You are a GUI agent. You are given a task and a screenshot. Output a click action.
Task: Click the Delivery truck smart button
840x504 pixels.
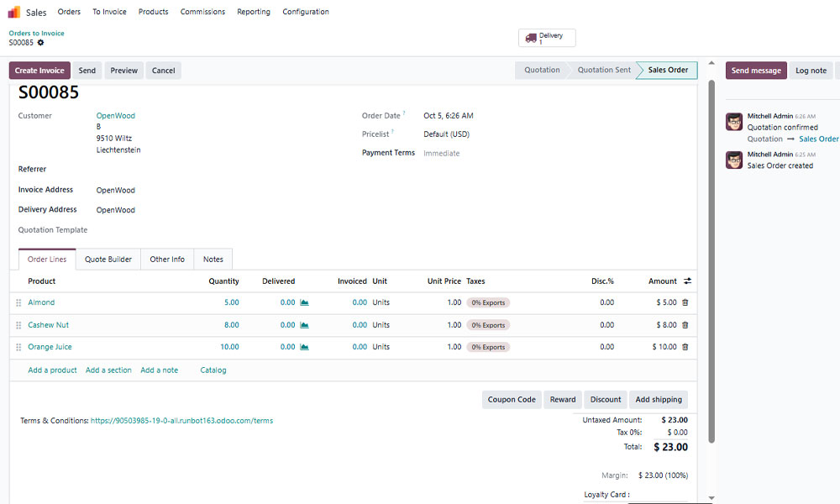pyautogui.click(x=547, y=38)
